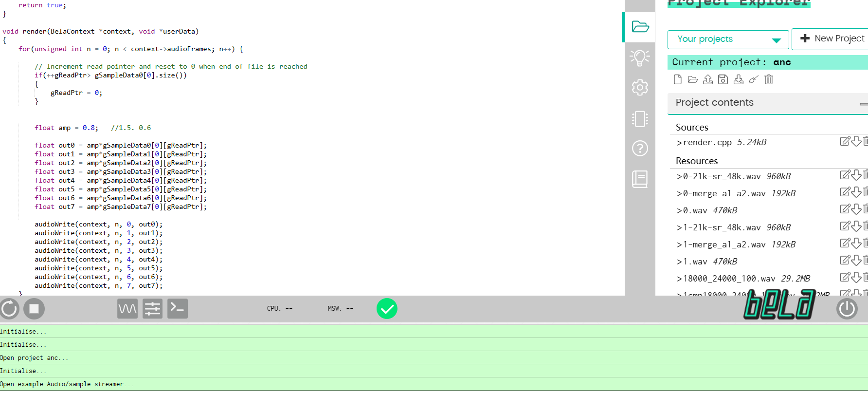The height and width of the screenshot is (394, 868).
Task: Rename the 0.wav resource file
Action: click(x=845, y=209)
